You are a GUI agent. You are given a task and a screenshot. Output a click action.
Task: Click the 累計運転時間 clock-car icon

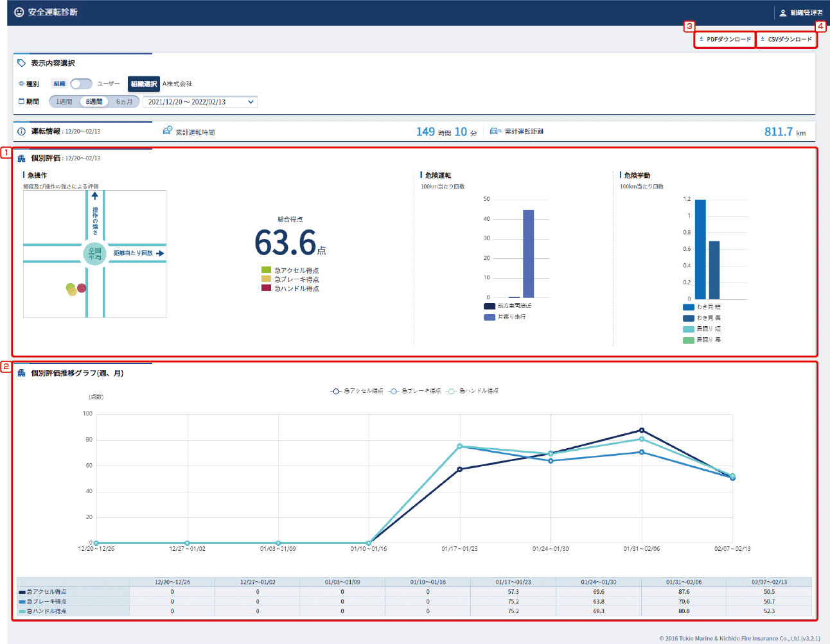167,131
